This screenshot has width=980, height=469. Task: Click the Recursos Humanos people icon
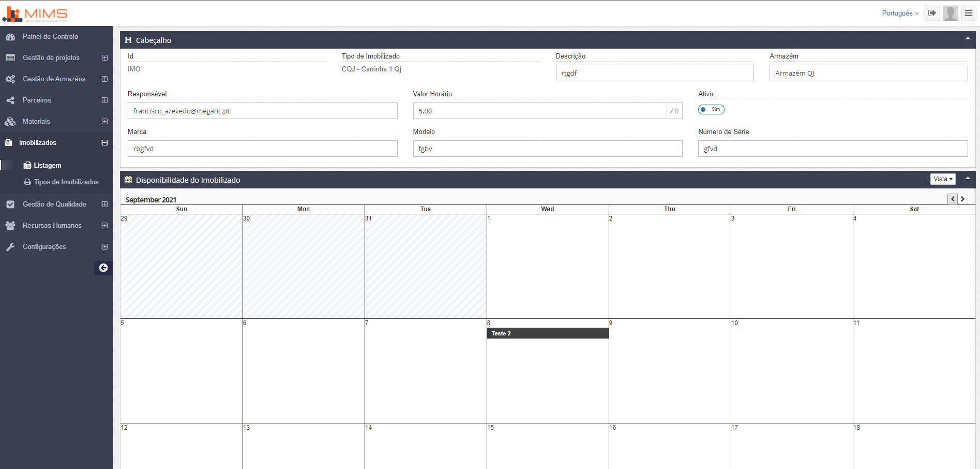point(10,226)
